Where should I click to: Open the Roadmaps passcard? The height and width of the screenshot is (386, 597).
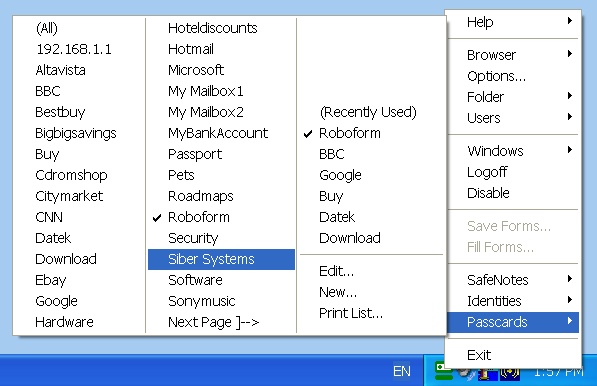tap(221, 196)
